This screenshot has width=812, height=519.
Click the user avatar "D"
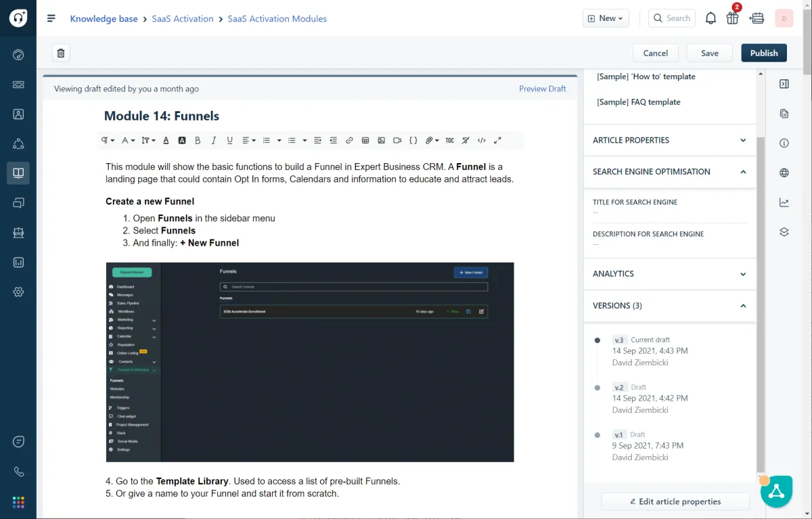point(784,18)
